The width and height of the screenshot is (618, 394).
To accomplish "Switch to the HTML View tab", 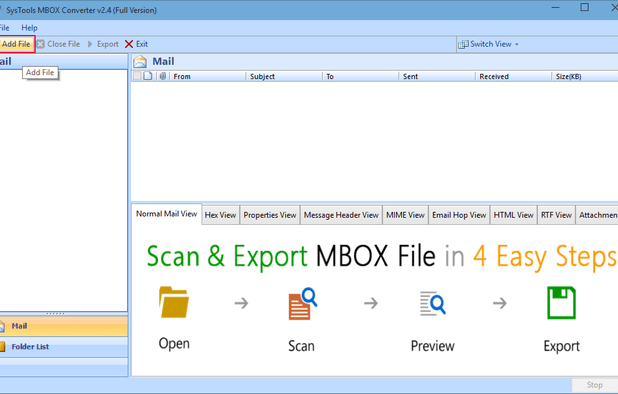I will (x=514, y=215).
